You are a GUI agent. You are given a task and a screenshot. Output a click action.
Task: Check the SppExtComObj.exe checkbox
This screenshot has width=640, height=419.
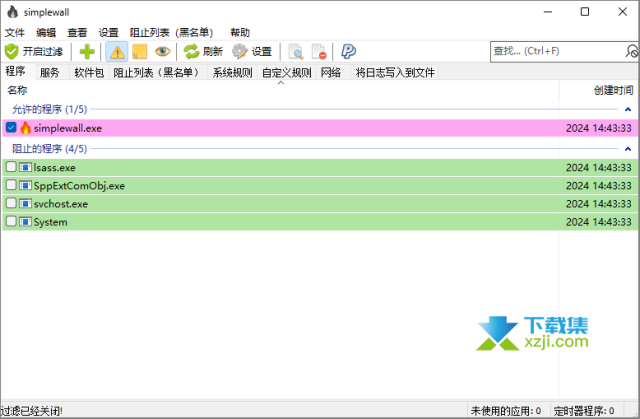(x=11, y=185)
